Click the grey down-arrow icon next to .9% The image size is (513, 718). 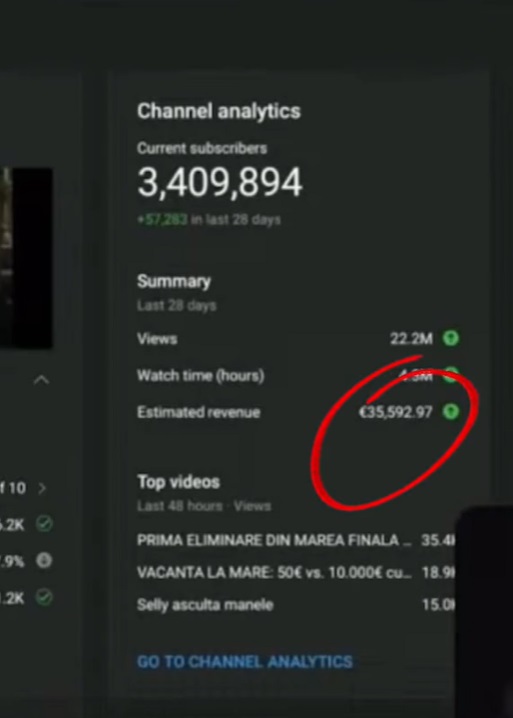tap(44, 560)
